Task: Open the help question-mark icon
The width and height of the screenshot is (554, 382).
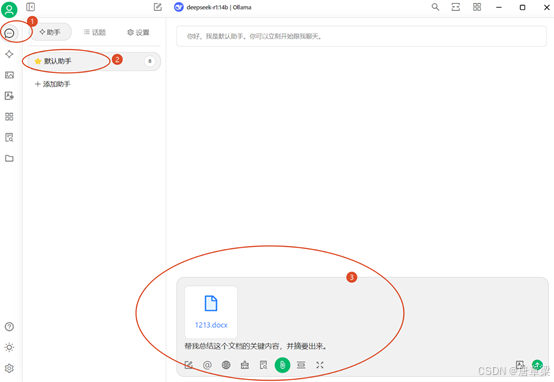Action: point(9,327)
